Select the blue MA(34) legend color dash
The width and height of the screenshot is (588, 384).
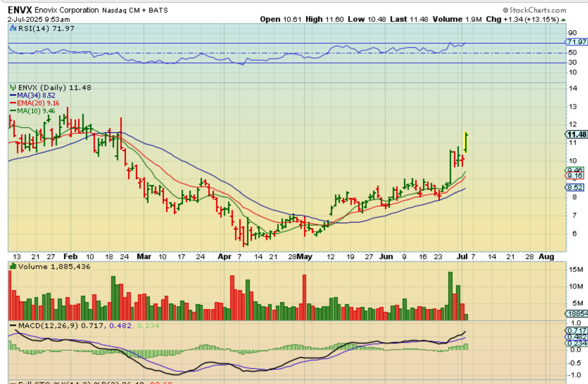(13, 95)
